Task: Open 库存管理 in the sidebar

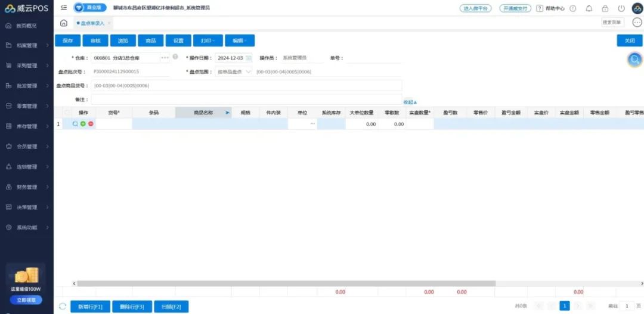Action: pyautogui.click(x=27, y=126)
